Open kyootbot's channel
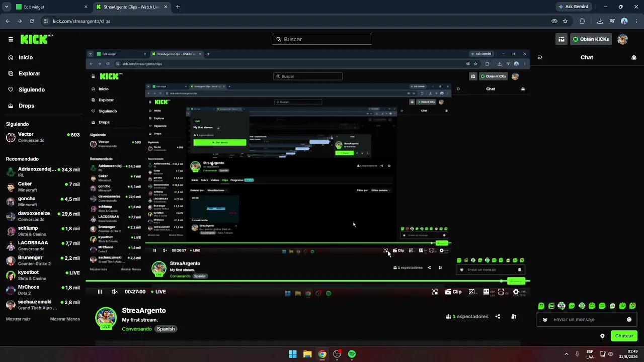644x362 pixels. coord(43,276)
